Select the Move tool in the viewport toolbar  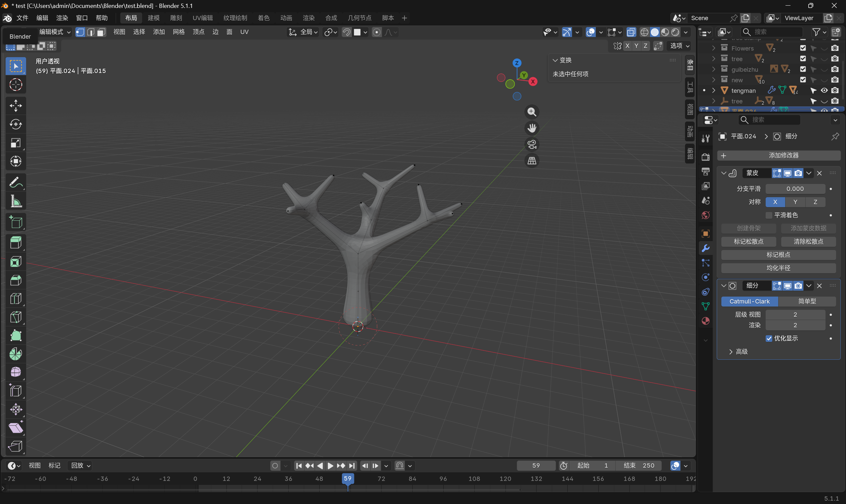[x=16, y=106]
